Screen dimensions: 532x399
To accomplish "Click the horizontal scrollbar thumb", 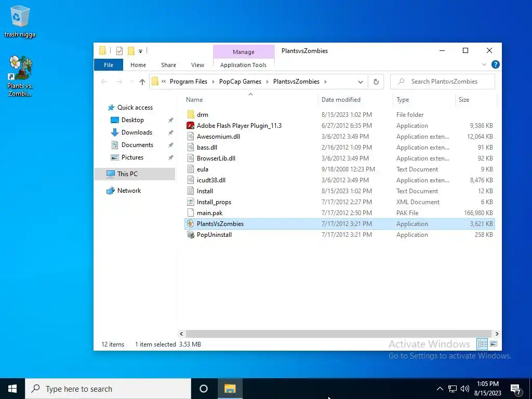I will (x=339, y=334).
